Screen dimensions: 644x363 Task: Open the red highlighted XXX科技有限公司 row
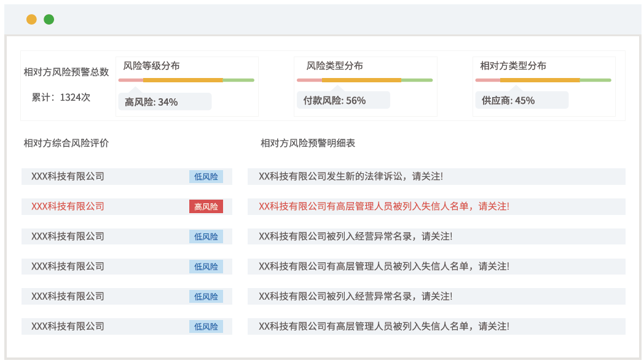pos(68,206)
